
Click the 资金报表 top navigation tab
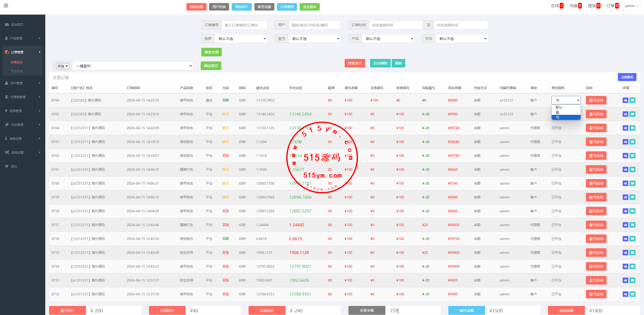tap(309, 7)
